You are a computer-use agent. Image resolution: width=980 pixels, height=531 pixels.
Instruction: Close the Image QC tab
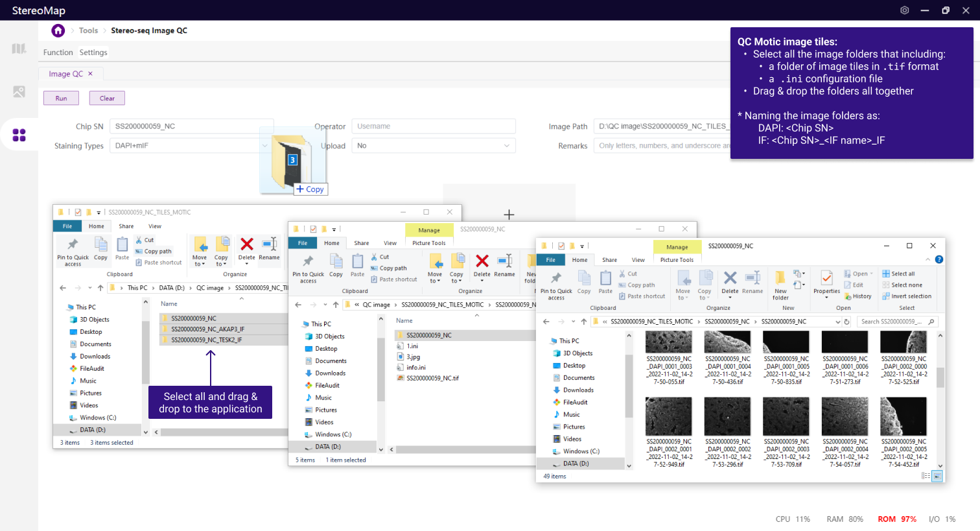click(91, 74)
